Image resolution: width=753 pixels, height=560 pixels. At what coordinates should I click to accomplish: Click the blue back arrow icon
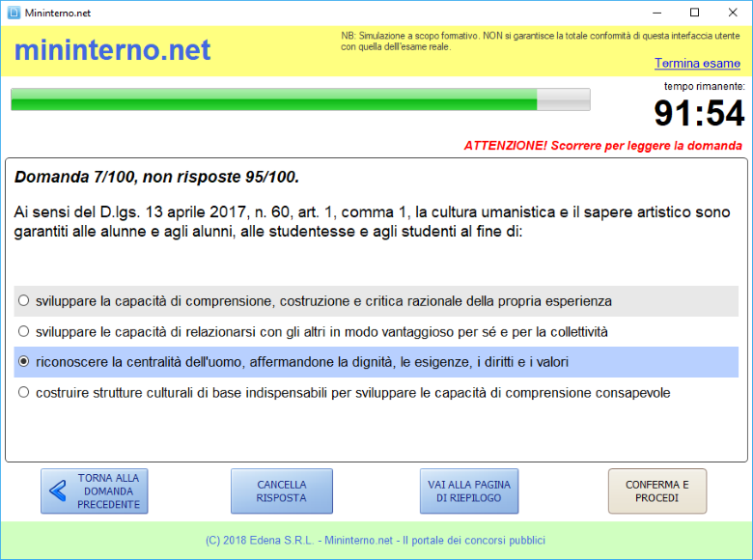58,491
